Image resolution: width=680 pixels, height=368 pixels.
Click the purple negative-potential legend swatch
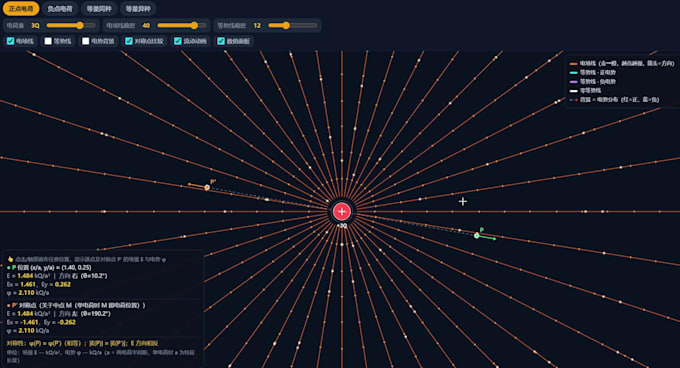pos(574,82)
